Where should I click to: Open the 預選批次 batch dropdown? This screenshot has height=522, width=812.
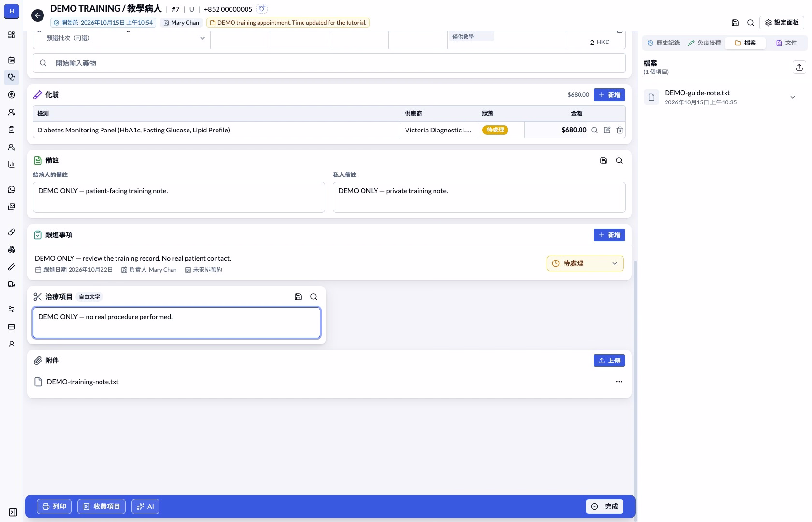(122, 38)
